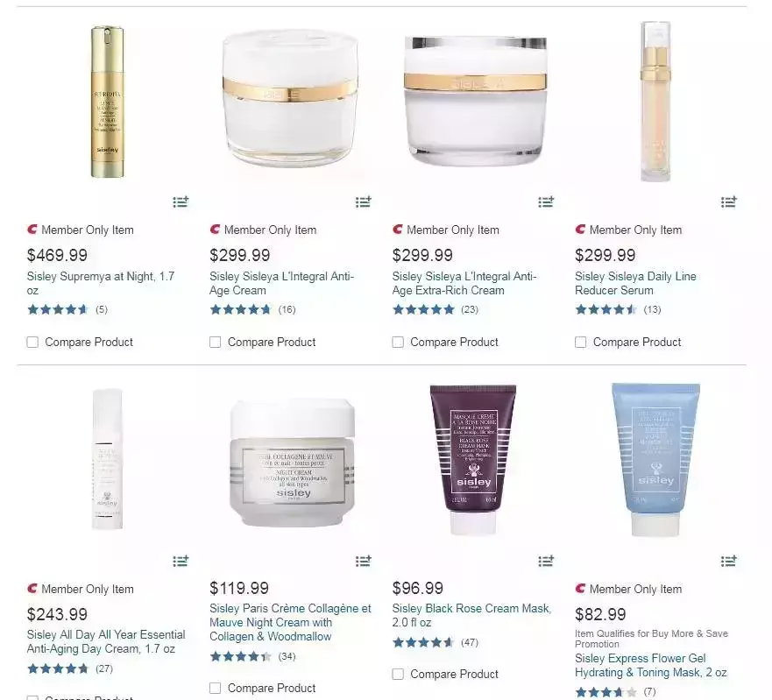The image size is (772, 700).
Task: Check Compare Product for Supremya at Night
Action: tap(32, 343)
